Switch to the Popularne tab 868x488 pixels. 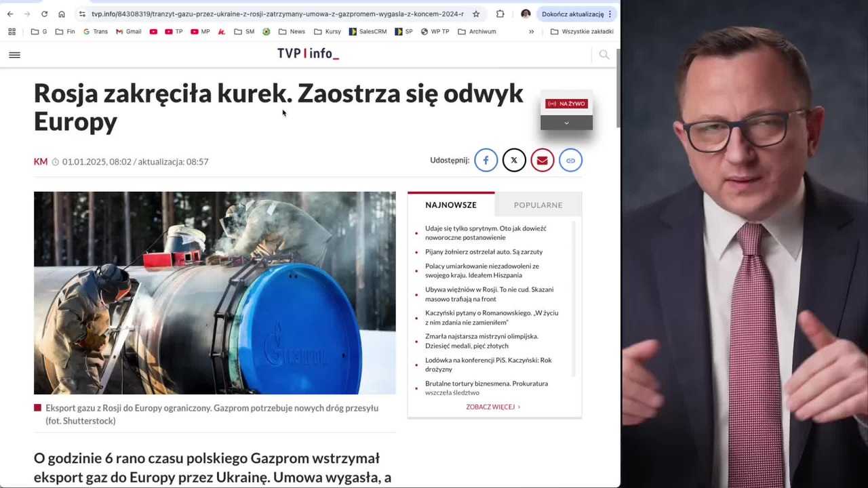click(538, 205)
